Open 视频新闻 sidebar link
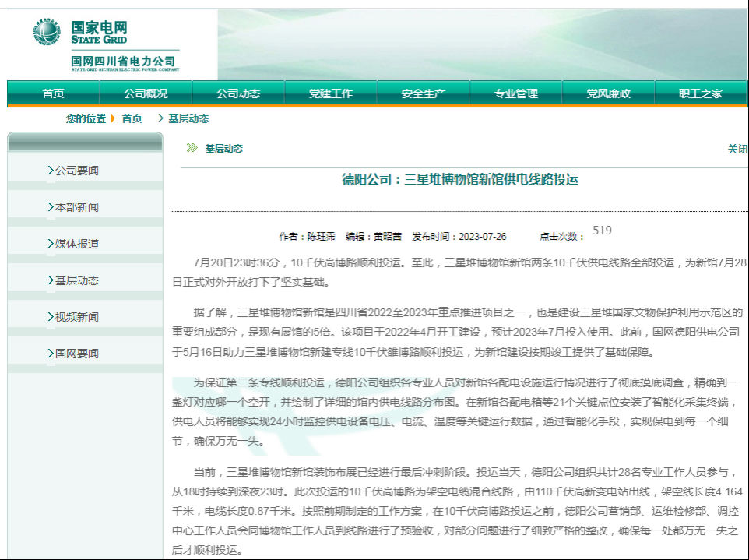The height and width of the screenshot is (560, 749). pos(76,317)
